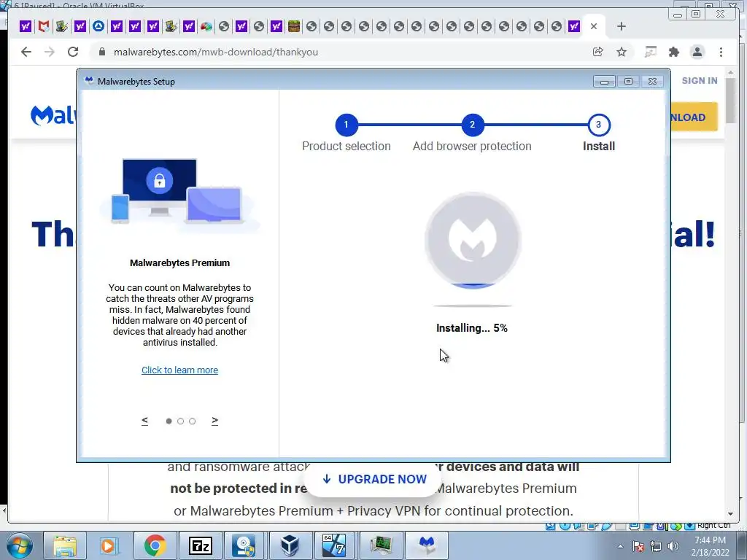Viewport: 747px width, 560px height.
Task: Reload the Malwarebytes thank-you page
Action: tap(73, 52)
